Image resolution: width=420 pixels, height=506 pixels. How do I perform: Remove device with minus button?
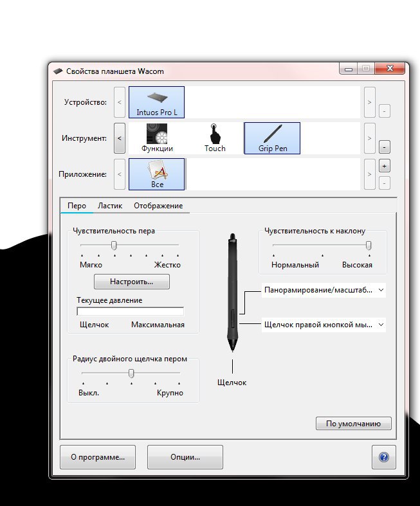384,111
